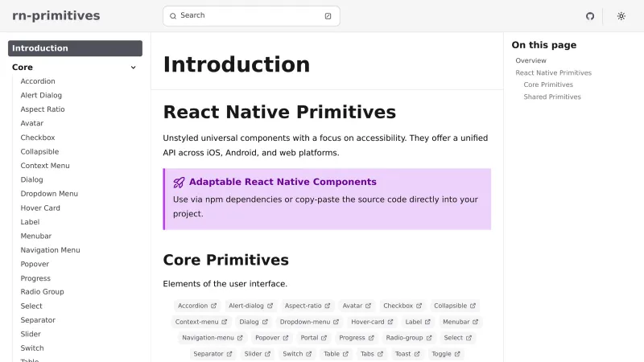
Task: Jump to Core Primitives in page contents
Action: [548, 84]
